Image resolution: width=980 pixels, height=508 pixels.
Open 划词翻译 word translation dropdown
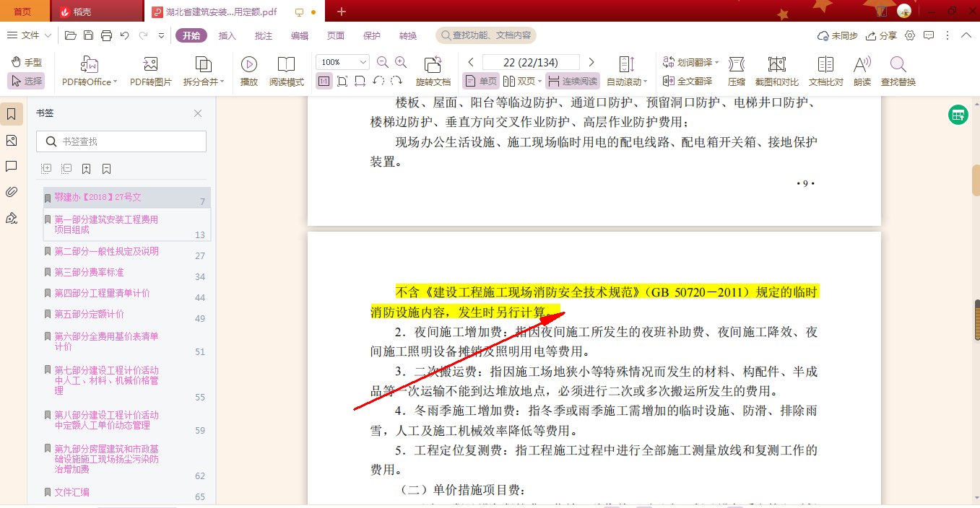[690, 62]
